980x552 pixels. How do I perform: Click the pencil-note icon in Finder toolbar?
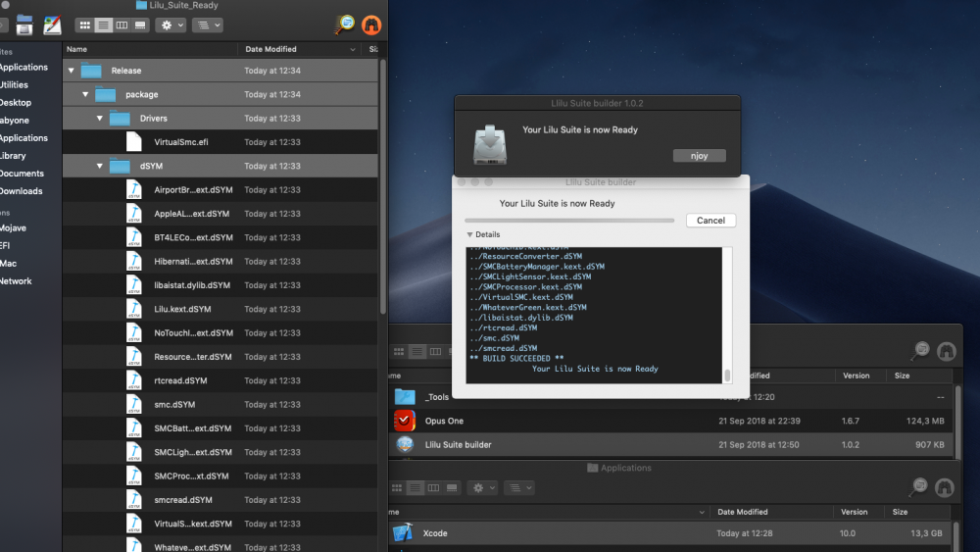(53, 25)
